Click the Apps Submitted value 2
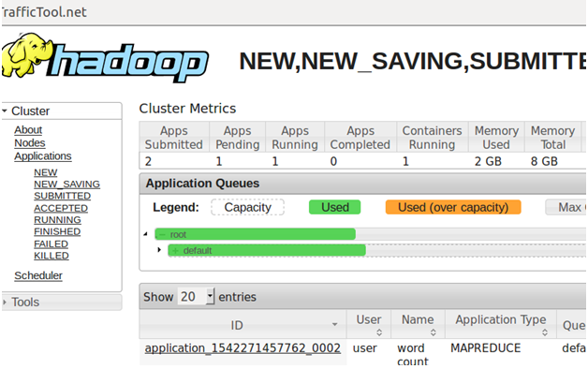 (148, 161)
